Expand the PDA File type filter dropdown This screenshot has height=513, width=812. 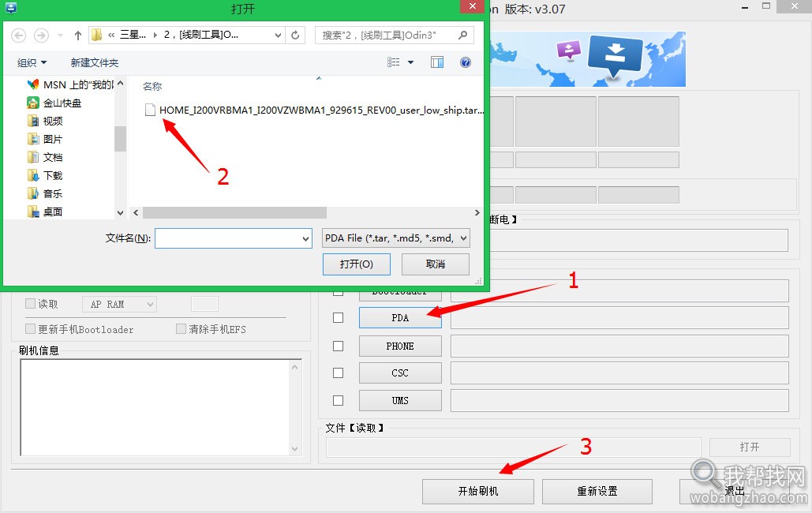click(x=463, y=238)
